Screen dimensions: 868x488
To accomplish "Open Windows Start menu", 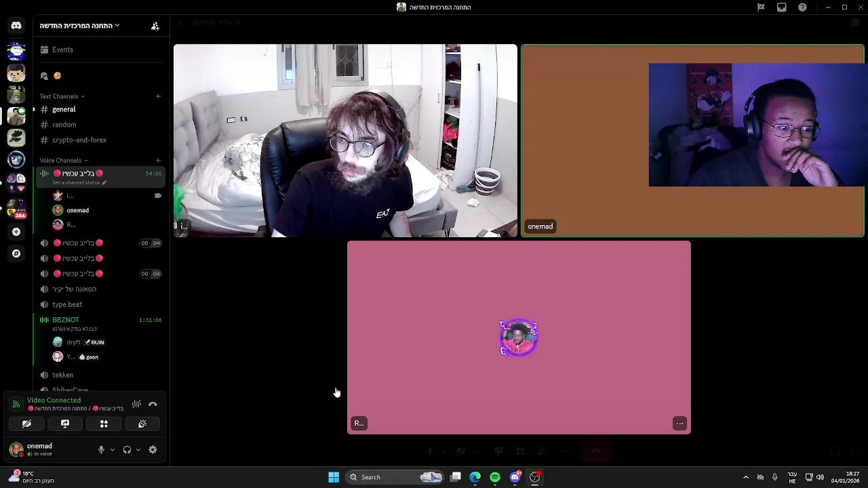I will [334, 477].
